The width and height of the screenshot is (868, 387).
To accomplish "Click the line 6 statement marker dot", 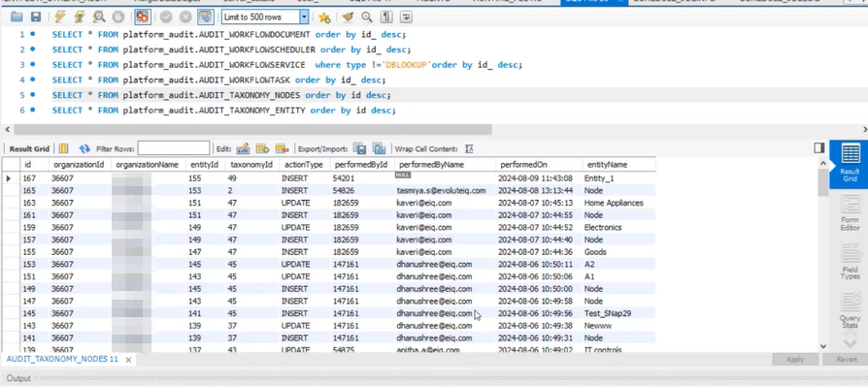I will pyautogui.click(x=33, y=110).
